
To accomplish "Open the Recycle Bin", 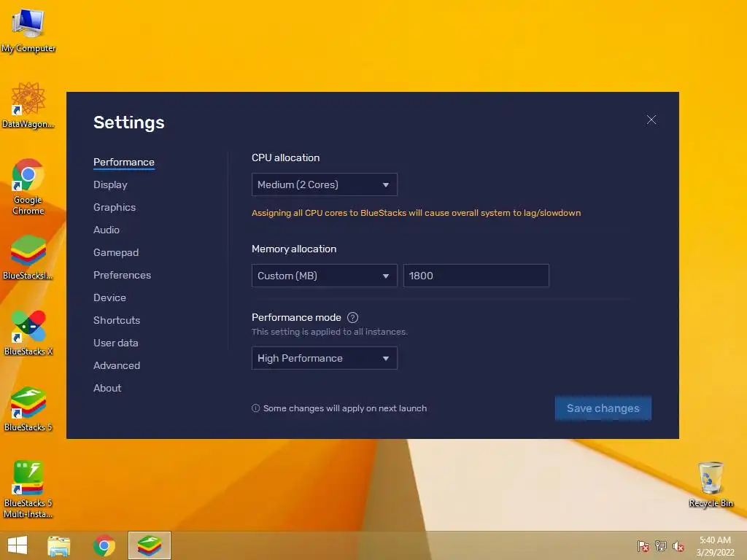I will [x=711, y=484].
